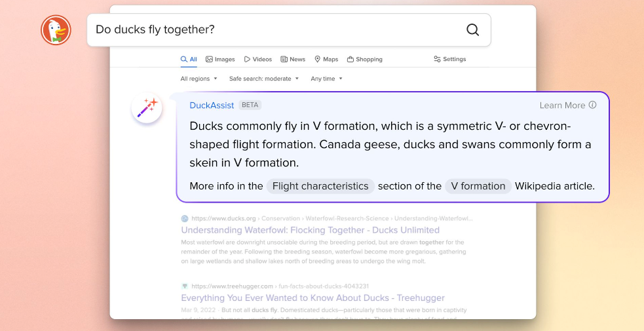Expand the Safe search: moderate dropdown

pyautogui.click(x=264, y=79)
